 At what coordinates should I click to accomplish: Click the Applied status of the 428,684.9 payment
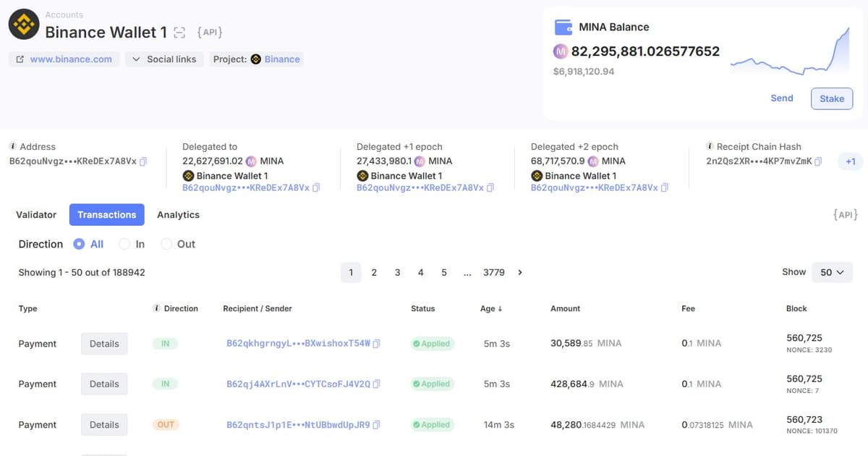(433, 384)
